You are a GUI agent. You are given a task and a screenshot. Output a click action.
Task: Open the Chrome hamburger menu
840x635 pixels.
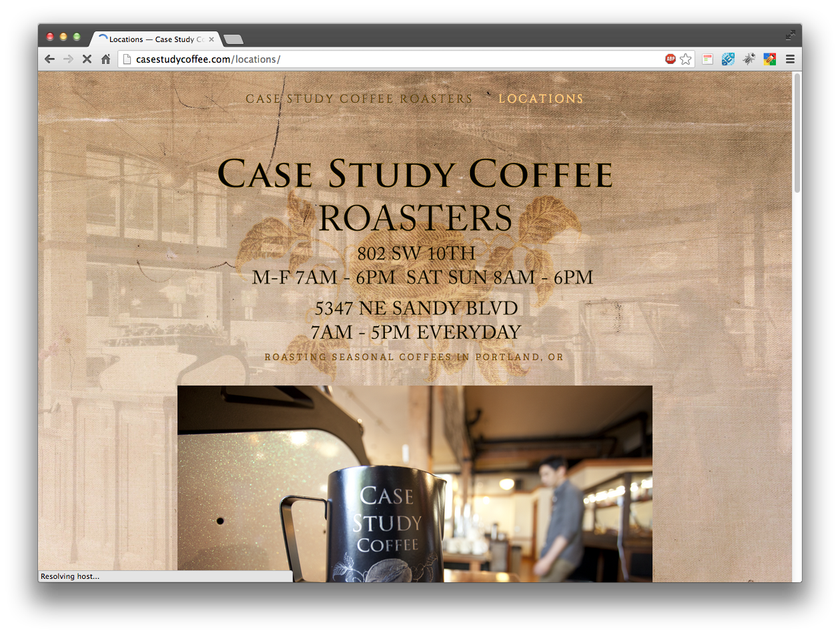pyautogui.click(x=790, y=59)
